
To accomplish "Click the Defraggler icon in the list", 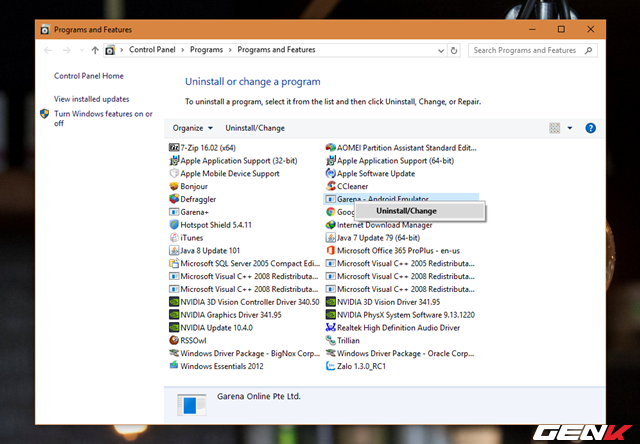I will coord(174,199).
